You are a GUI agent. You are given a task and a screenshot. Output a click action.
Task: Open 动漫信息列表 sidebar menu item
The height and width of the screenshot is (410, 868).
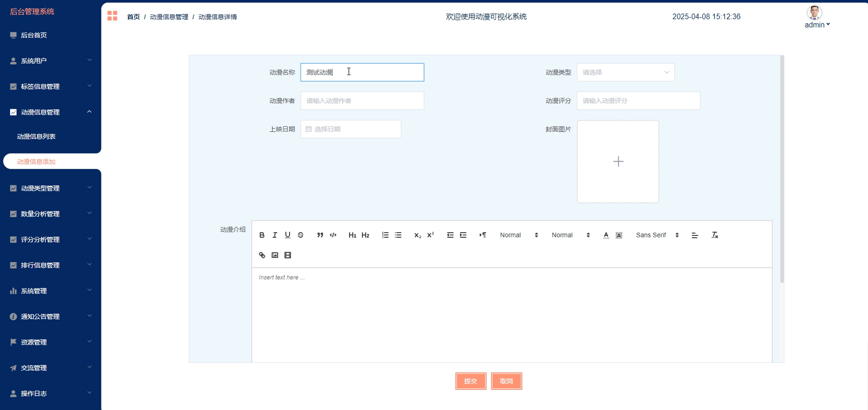point(36,136)
